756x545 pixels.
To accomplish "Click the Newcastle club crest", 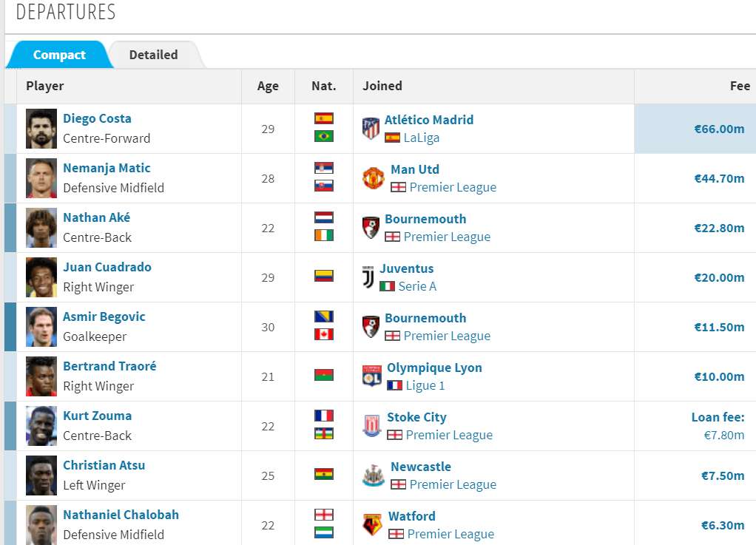I will [x=374, y=475].
